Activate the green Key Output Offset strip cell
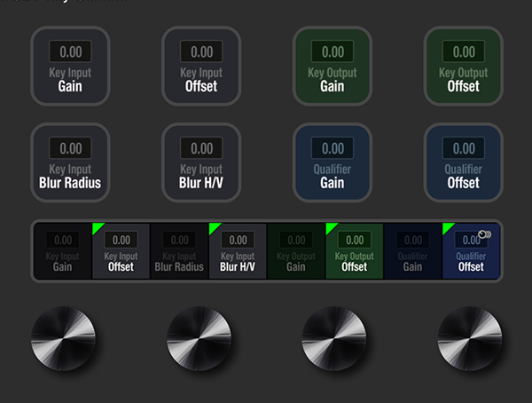The height and width of the screenshot is (403, 532). 355,251
